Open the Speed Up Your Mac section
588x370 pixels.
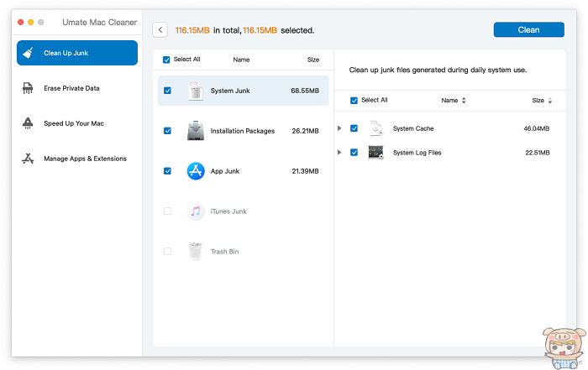pos(74,123)
